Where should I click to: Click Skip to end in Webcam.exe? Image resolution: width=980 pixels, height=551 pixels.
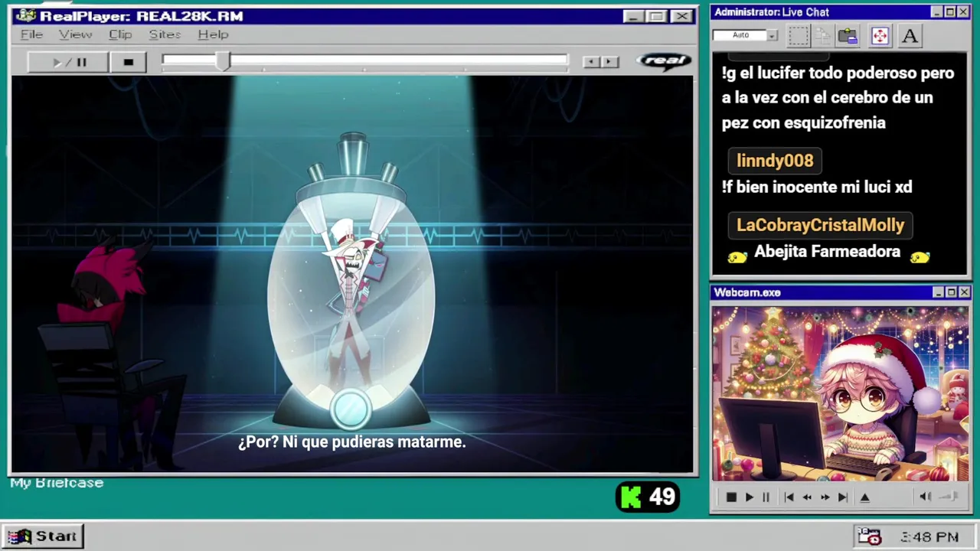(843, 497)
